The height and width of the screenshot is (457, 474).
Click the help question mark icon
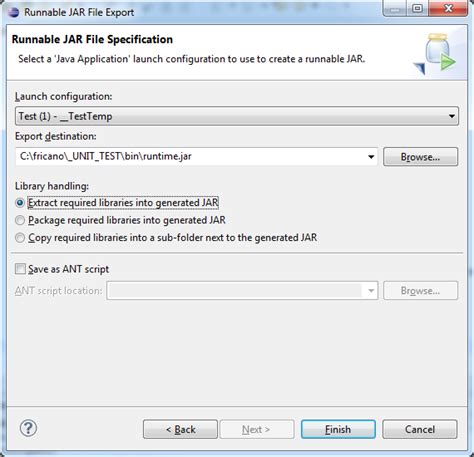28,428
